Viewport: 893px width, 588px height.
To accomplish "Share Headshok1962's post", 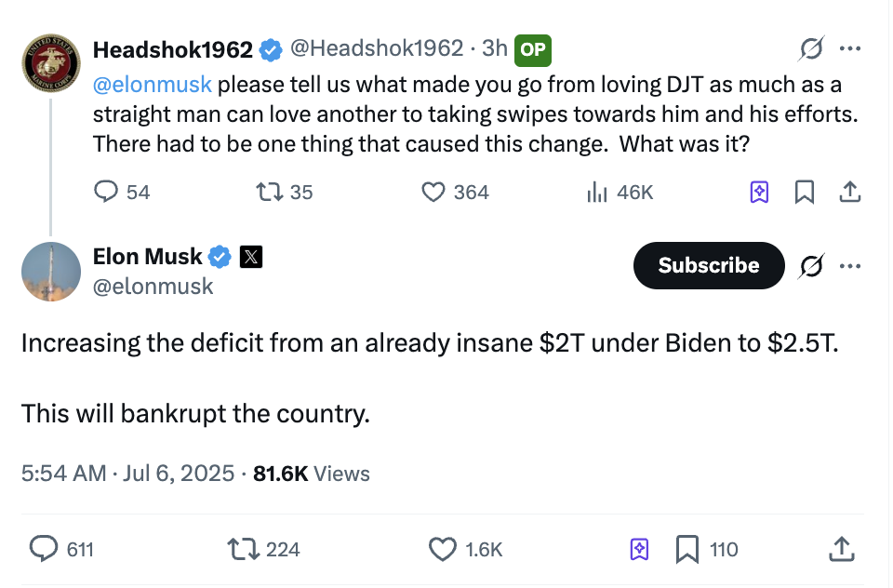I will point(849,192).
